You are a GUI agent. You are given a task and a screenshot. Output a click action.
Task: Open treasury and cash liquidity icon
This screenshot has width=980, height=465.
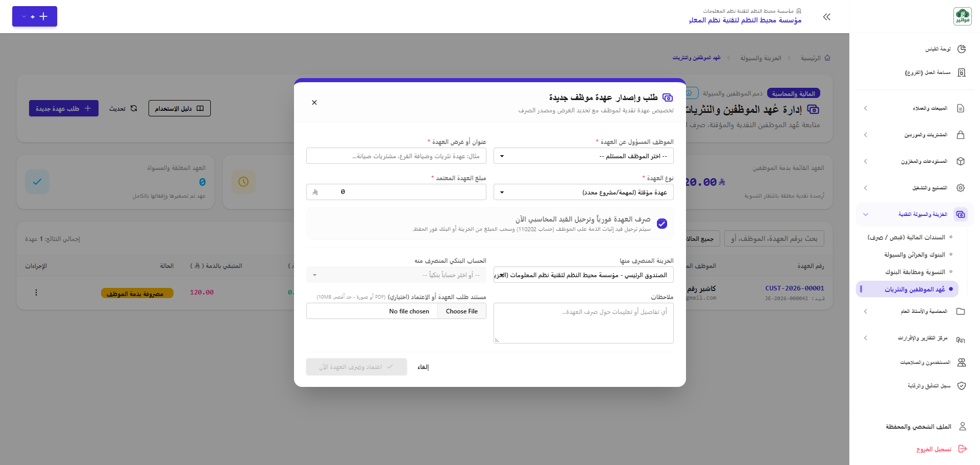[961, 214]
